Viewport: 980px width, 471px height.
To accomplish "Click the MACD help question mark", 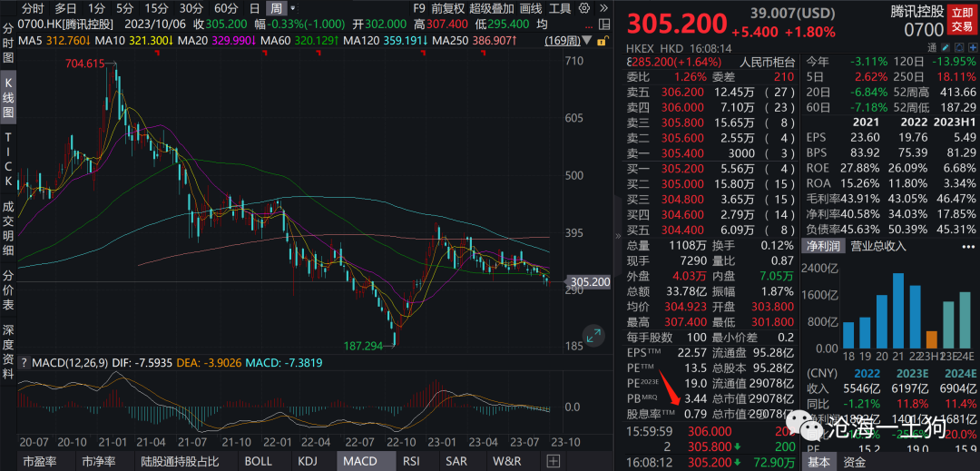I will [x=24, y=362].
